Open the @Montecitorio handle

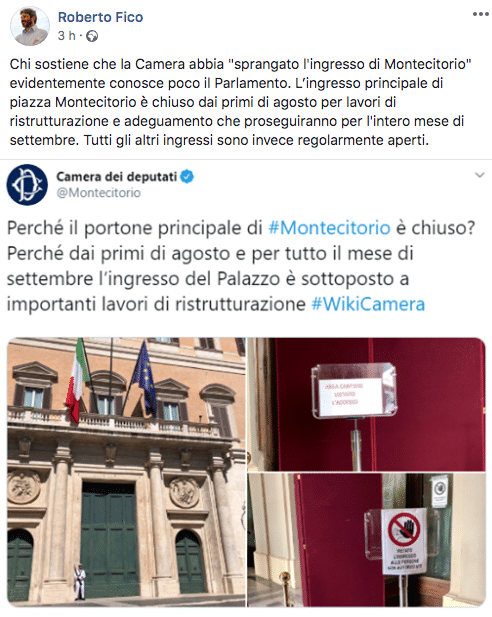pyautogui.click(x=98, y=193)
